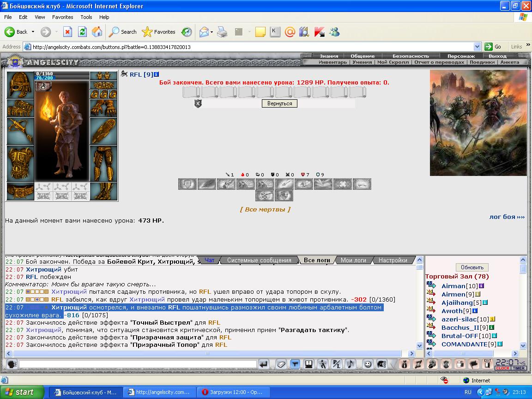The image size is (532, 399).
Task: Open the Tools menu
Action: pos(86,17)
